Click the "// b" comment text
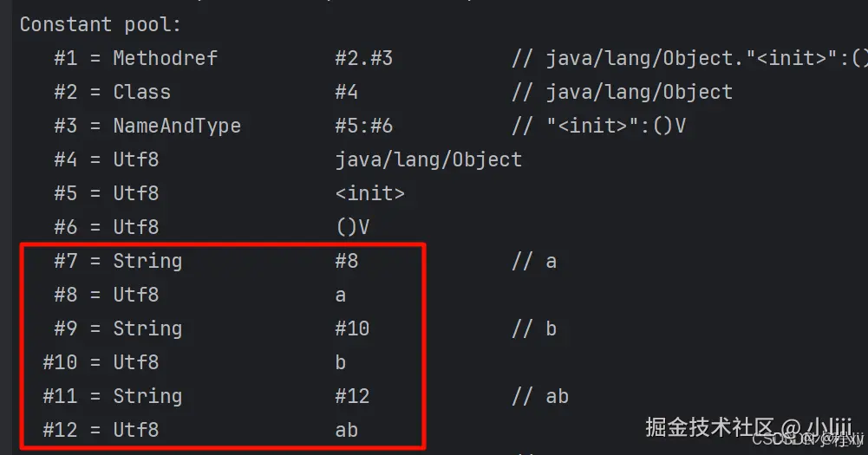Image resolution: width=868 pixels, height=455 pixels. (x=534, y=328)
